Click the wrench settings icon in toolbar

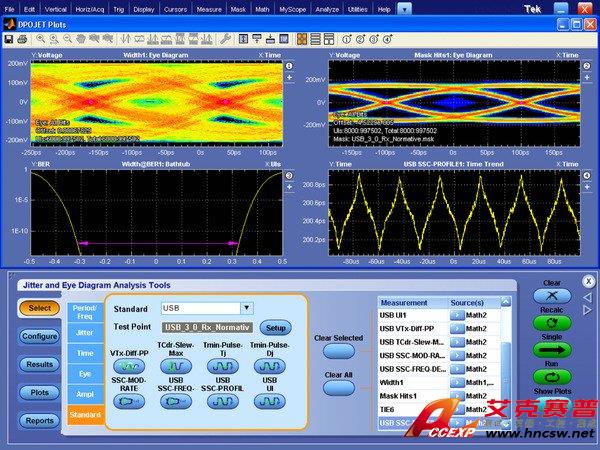pos(226,39)
